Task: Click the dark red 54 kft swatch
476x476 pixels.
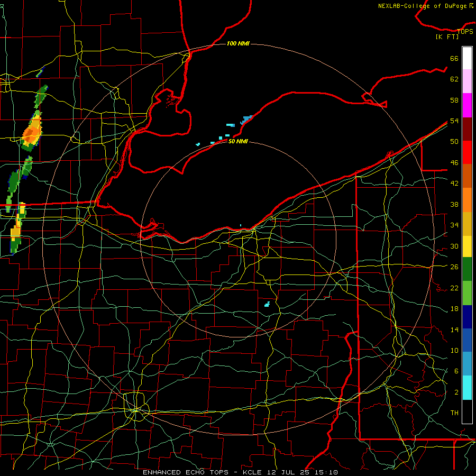Action: (x=467, y=129)
